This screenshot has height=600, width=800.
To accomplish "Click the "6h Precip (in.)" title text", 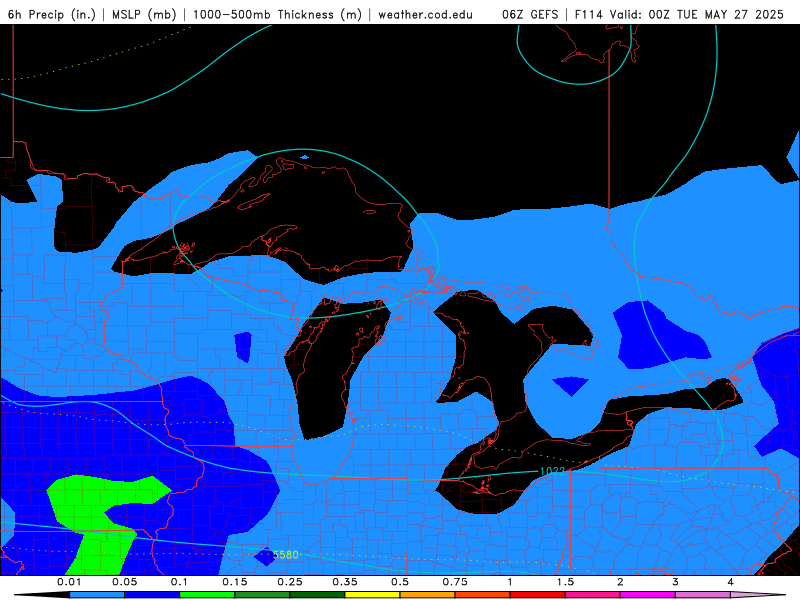I will click(x=52, y=14).
